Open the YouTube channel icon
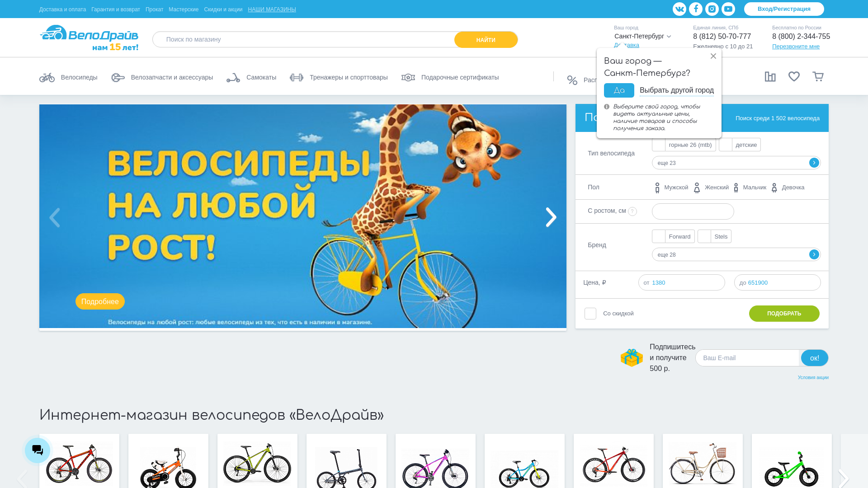This screenshot has height=488, width=868. click(x=728, y=9)
